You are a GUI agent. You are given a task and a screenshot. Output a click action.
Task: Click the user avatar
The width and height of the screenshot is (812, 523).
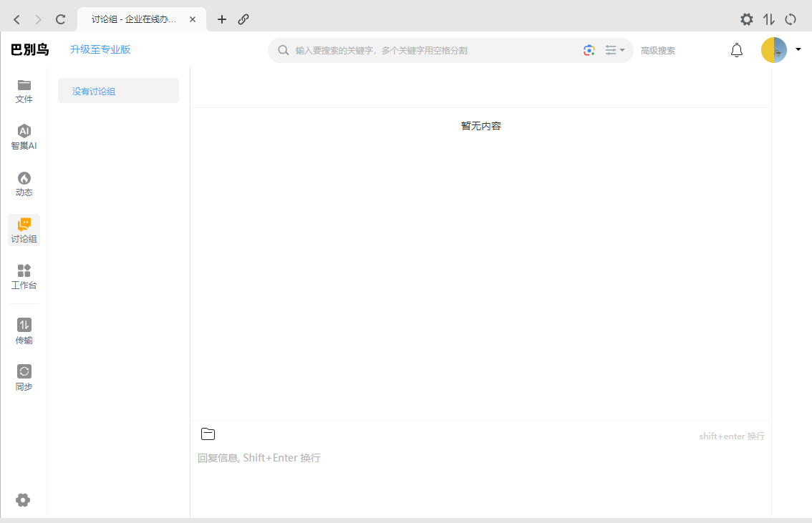coord(773,50)
